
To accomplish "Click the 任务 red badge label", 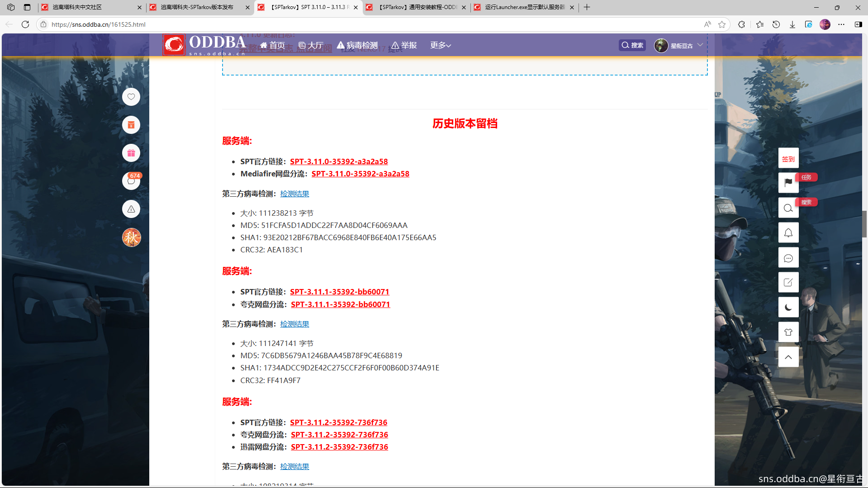I will click(806, 177).
